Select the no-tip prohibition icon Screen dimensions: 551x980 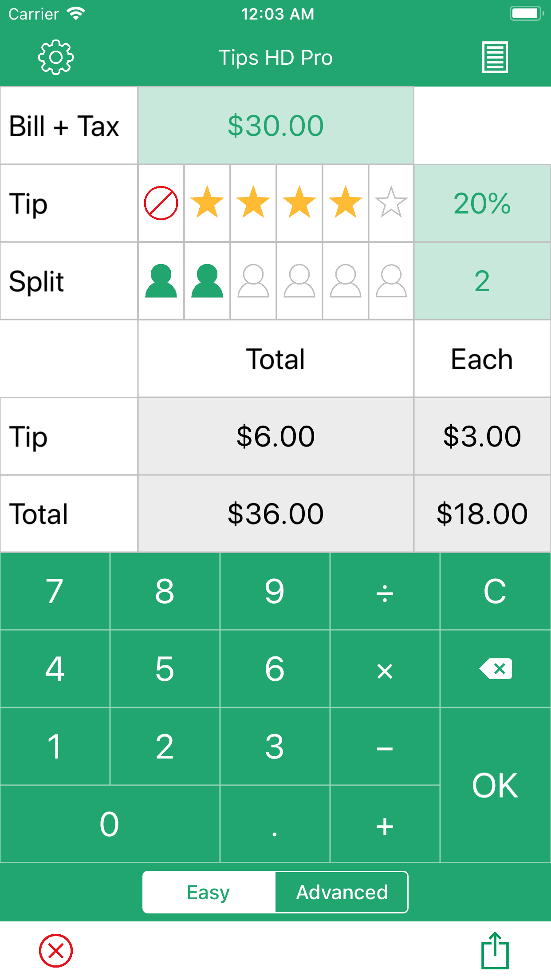[x=161, y=203]
